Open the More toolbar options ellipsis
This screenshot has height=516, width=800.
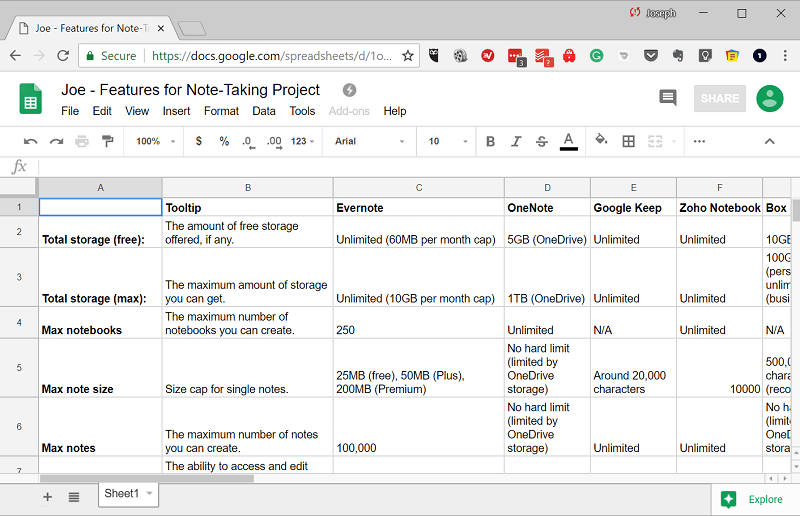(699, 141)
